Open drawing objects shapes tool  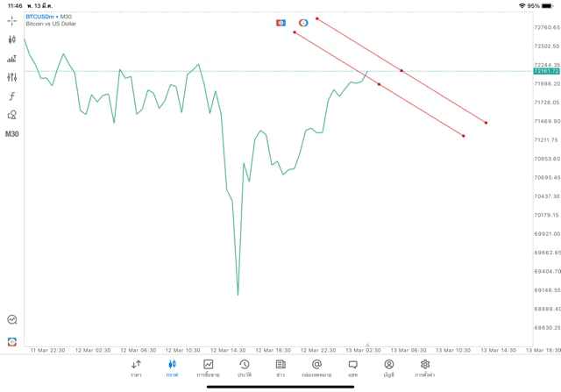(11, 115)
